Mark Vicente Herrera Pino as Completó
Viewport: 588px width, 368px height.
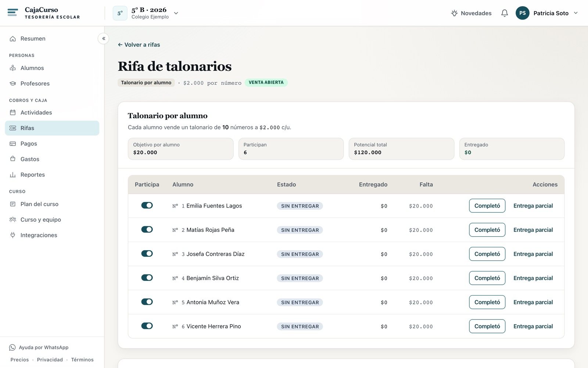[487, 326]
